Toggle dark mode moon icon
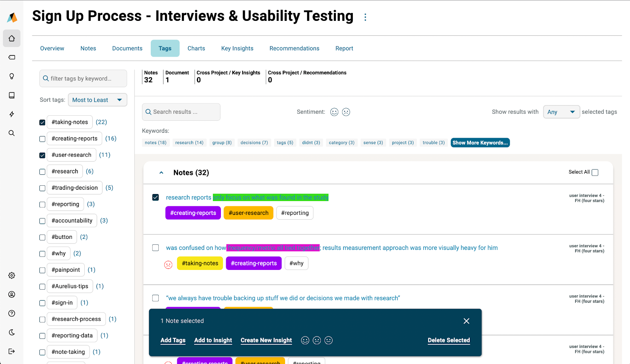 click(12, 333)
